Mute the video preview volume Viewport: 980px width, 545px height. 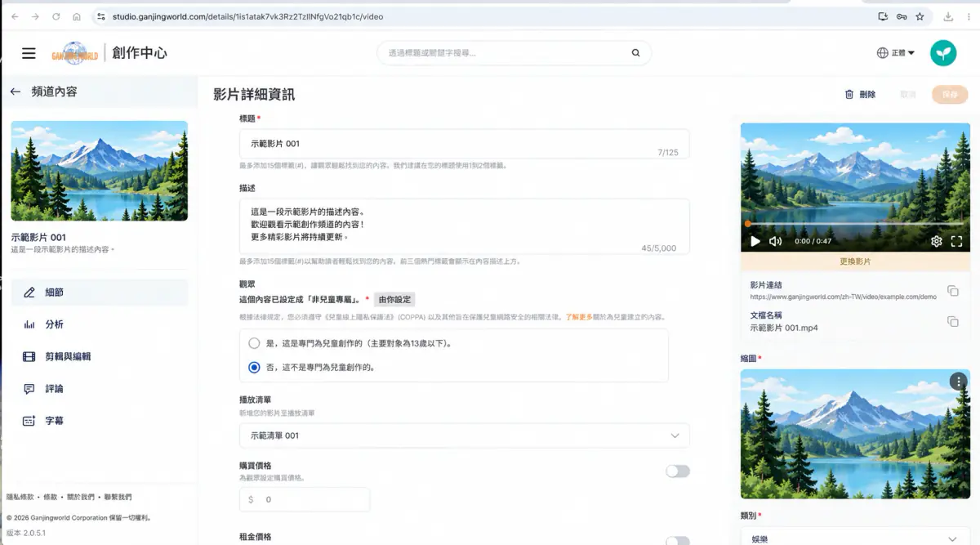coord(776,241)
